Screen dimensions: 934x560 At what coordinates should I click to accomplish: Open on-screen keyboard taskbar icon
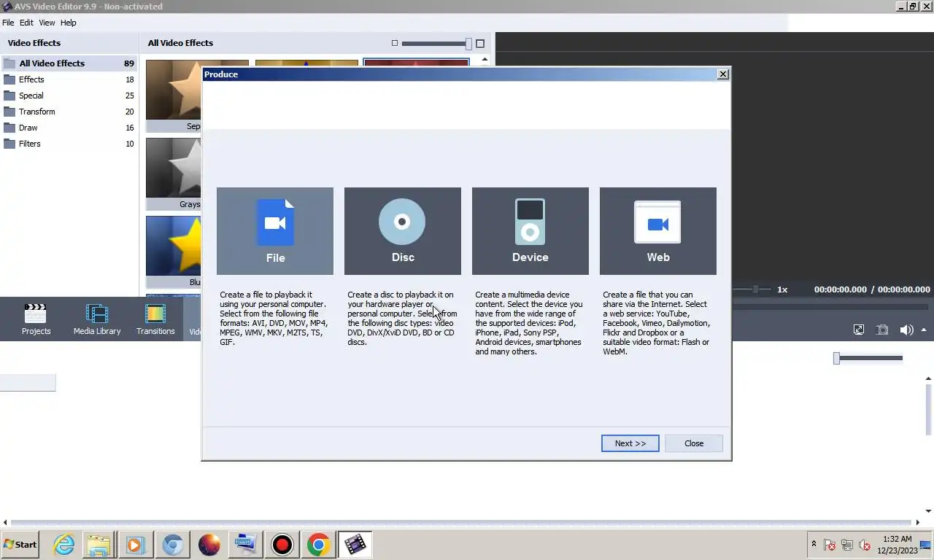(245, 545)
